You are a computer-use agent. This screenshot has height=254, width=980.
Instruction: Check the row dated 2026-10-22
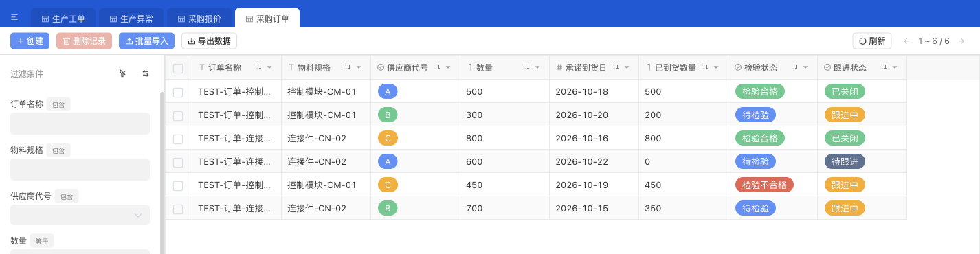point(178,162)
